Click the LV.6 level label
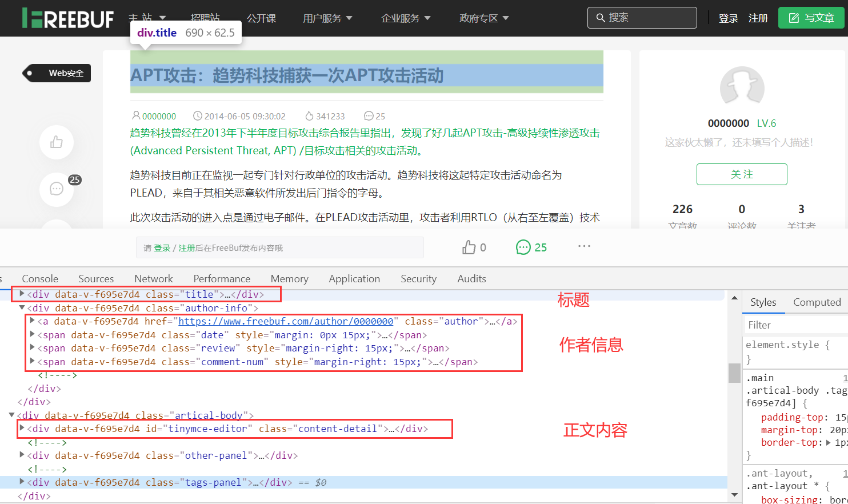Screen dimensions: 848x504 tap(766, 123)
